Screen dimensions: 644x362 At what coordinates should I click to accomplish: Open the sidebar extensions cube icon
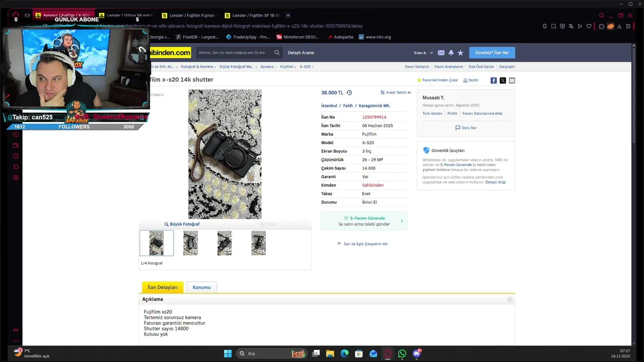(x=16, y=167)
